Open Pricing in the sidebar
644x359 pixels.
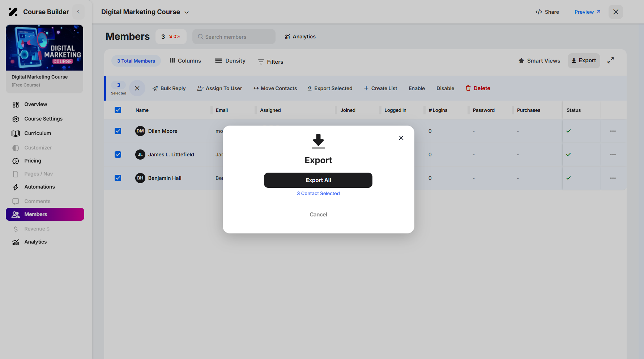(33, 161)
